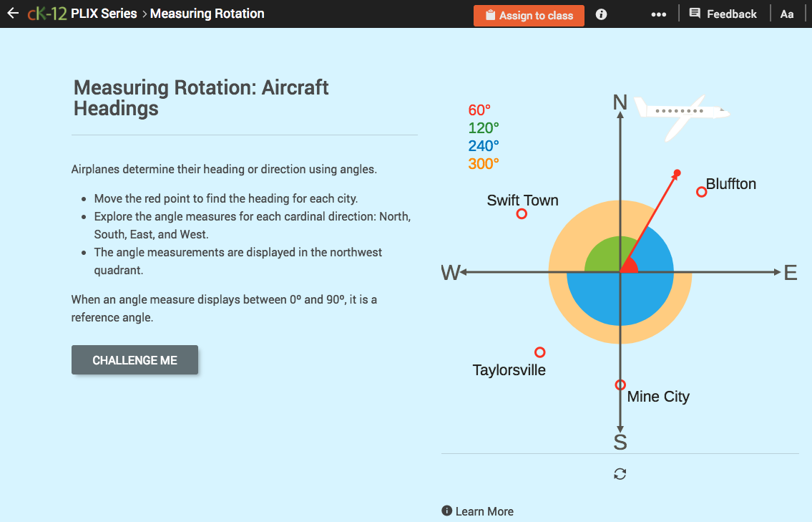The width and height of the screenshot is (812, 522).
Task: Open the three-dot overflow menu
Action: click(658, 13)
